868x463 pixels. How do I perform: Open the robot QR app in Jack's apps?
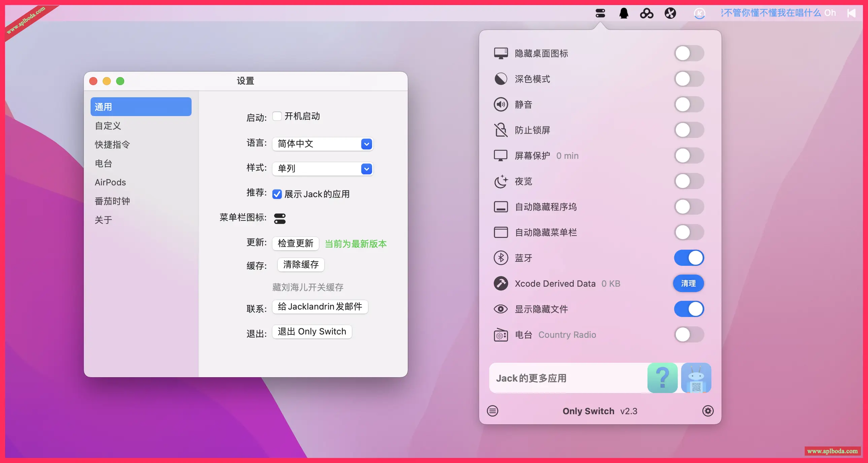click(696, 378)
